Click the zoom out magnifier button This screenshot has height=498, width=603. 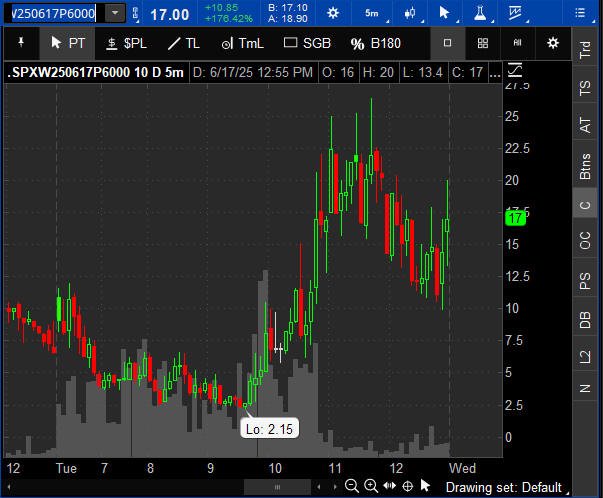(x=352, y=486)
